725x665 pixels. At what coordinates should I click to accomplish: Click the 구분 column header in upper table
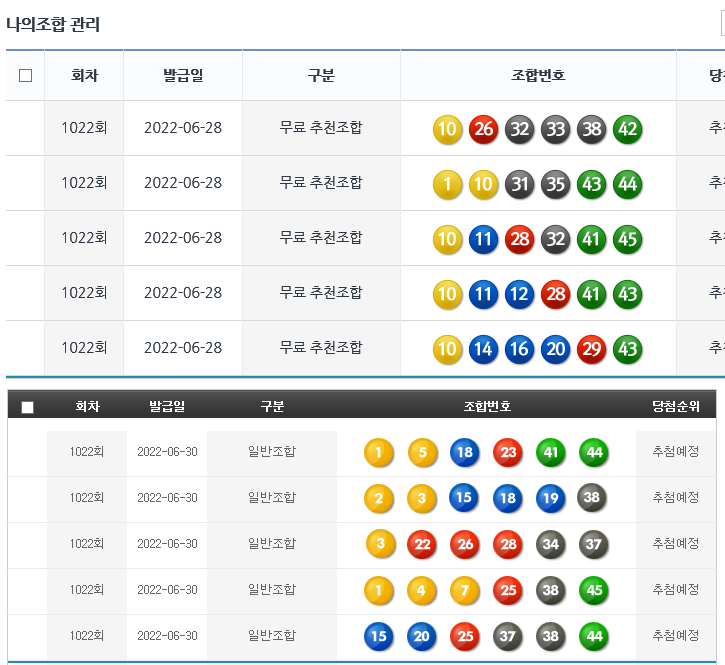coord(321,76)
